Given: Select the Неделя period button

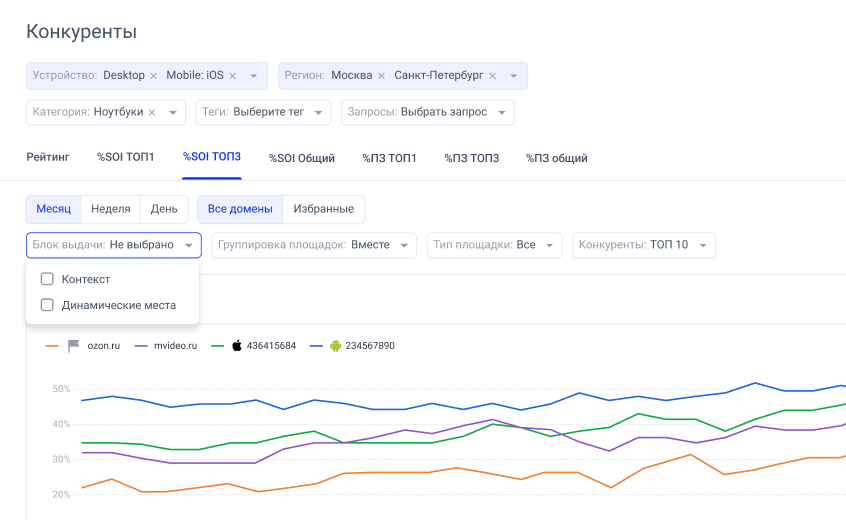Looking at the screenshot, I should point(110,209).
